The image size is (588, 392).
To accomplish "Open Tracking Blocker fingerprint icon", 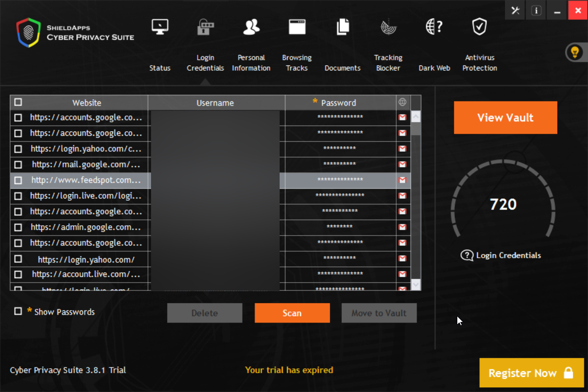I will [x=388, y=27].
